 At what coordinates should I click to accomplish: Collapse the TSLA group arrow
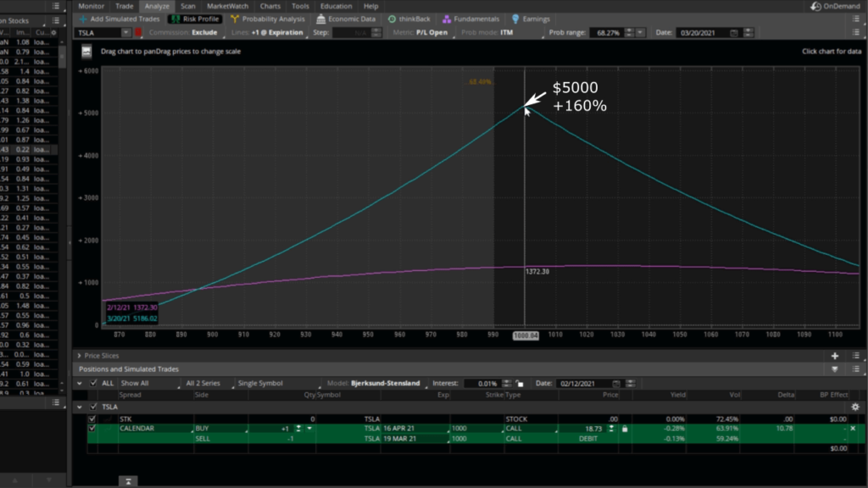pyautogui.click(x=80, y=407)
